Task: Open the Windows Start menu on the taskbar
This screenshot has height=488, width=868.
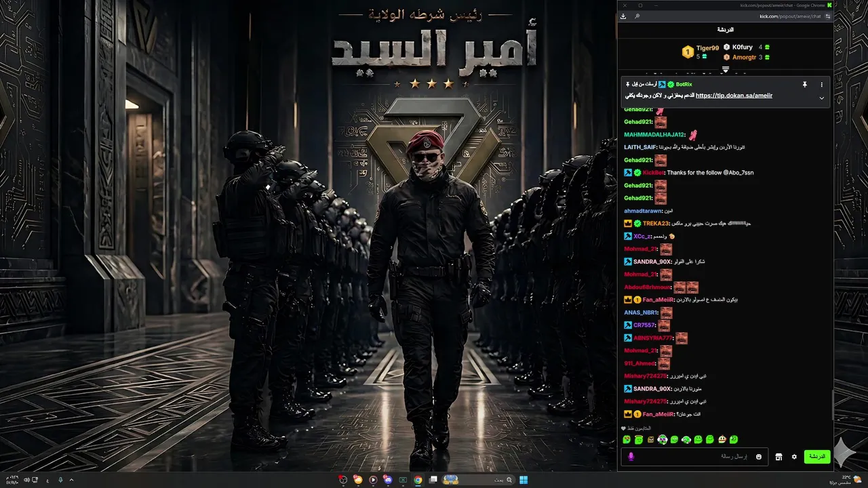Action: click(x=524, y=480)
